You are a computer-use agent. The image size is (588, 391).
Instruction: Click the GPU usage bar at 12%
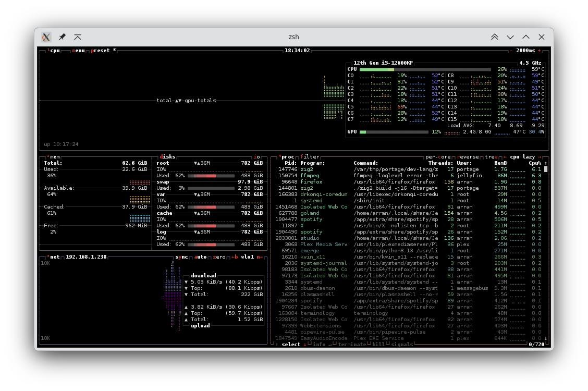point(394,132)
